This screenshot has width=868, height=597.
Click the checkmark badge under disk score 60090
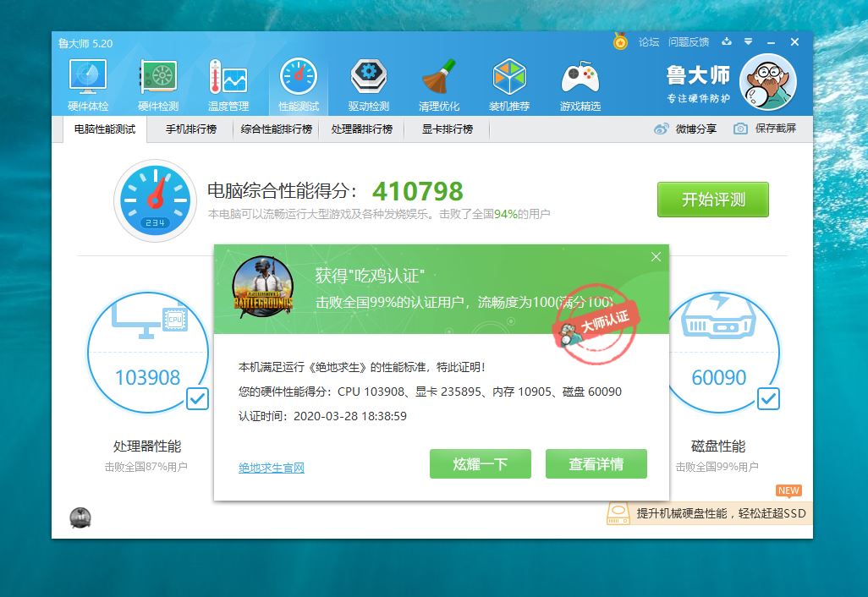pos(769,398)
